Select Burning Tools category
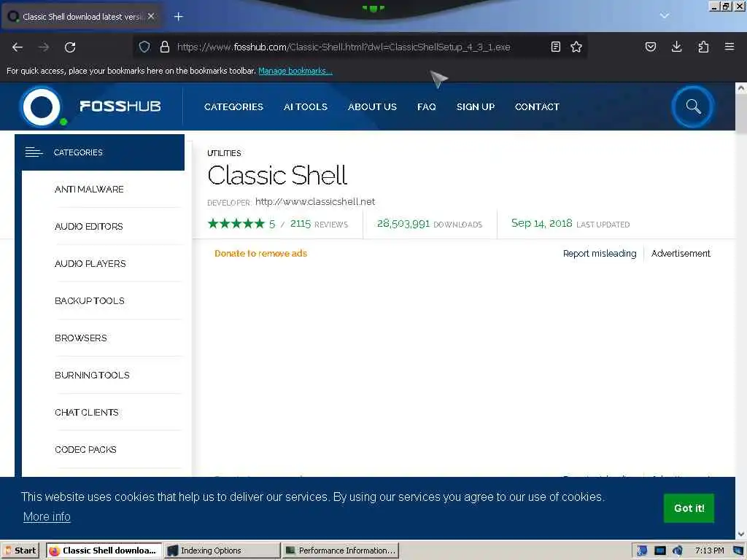 pyautogui.click(x=92, y=375)
